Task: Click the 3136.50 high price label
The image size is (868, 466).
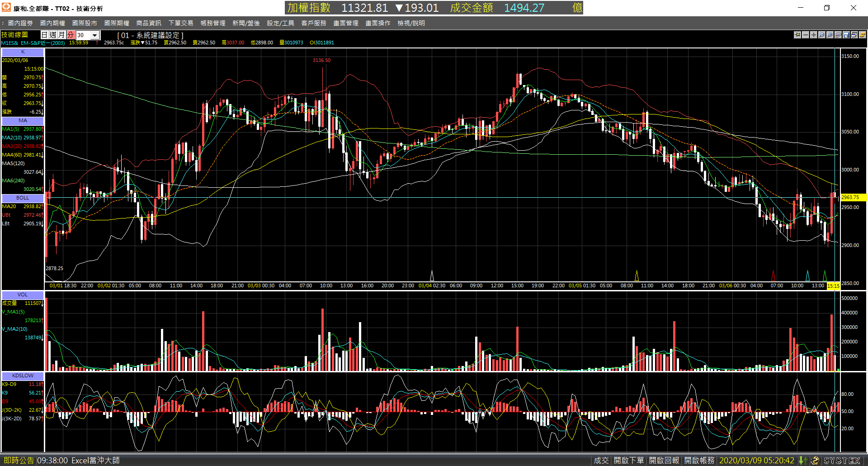Action: (x=321, y=60)
